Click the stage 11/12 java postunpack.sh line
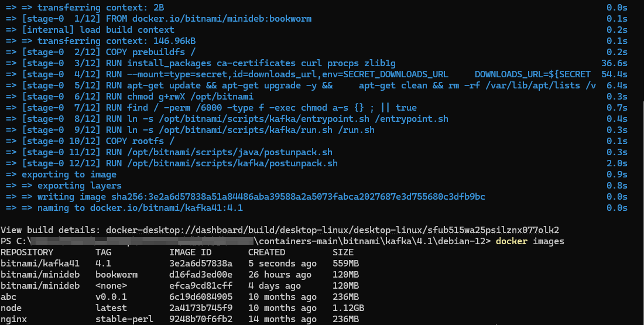644x325 pixels. pos(169,152)
